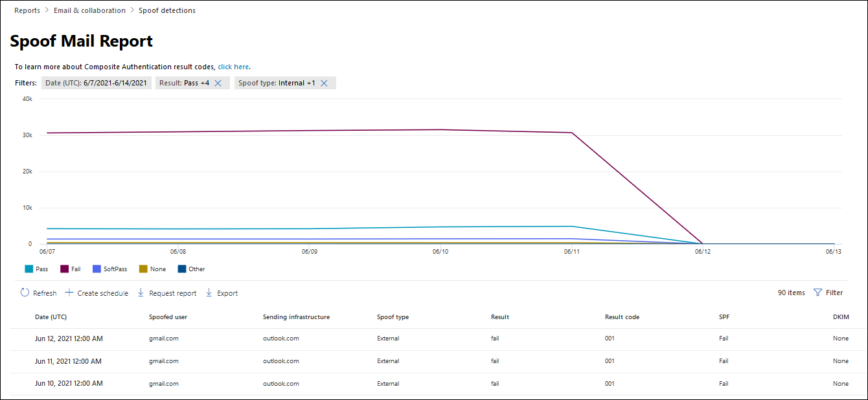Image resolution: width=868 pixels, height=400 pixels.
Task: Click DKIM None in the Jun 10 row
Action: [x=841, y=384]
